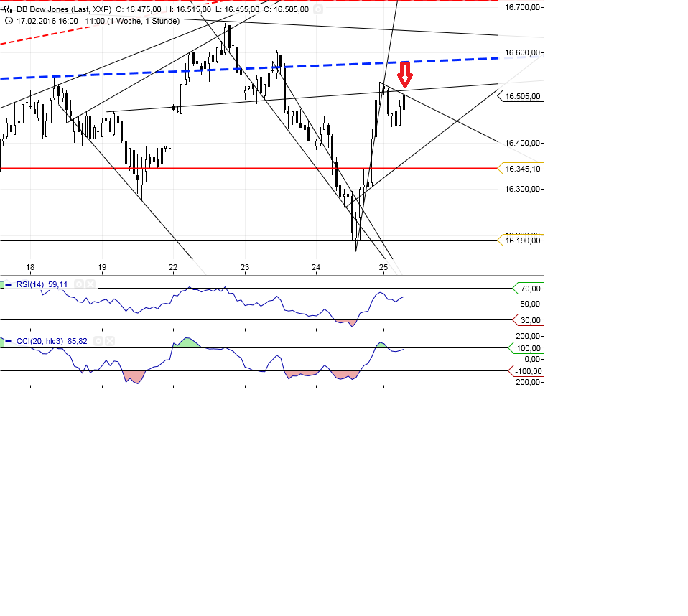Click the red down arrow annotation
Screen dimensions: 688x616
click(405, 75)
